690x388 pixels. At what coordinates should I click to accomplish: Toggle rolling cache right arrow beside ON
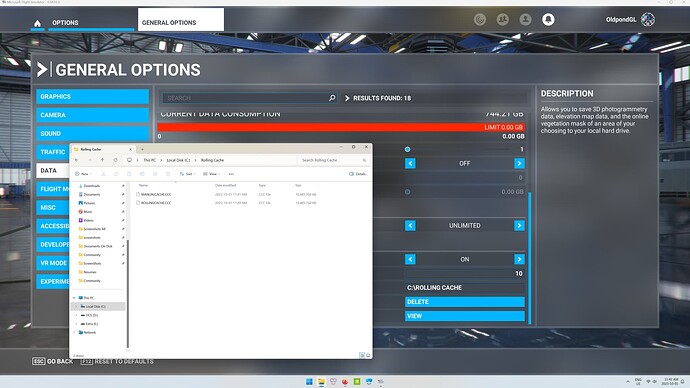coord(519,259)
